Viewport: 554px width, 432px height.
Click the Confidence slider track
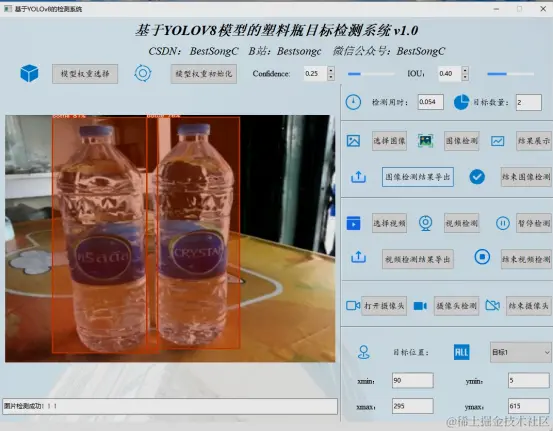[371, 74]
